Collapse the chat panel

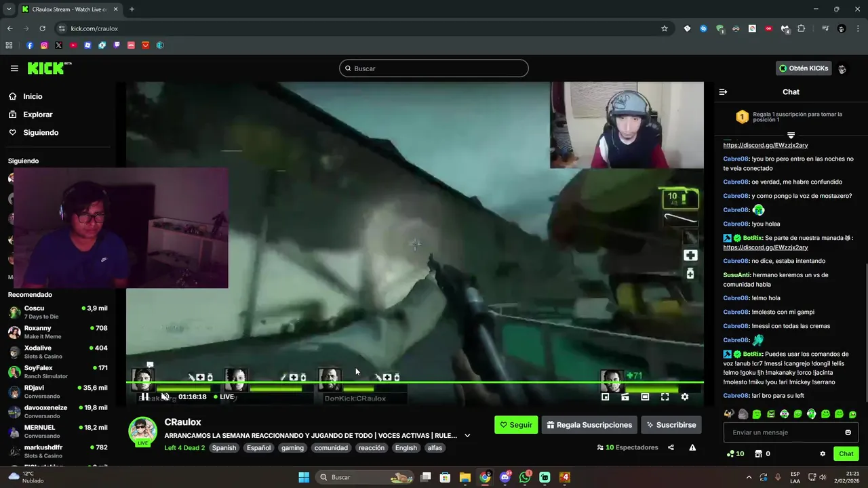723,91
